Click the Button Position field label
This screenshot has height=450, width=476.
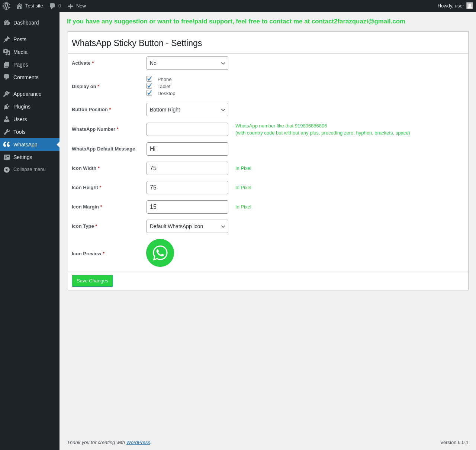pyautogui.click(x=91, y=110)
